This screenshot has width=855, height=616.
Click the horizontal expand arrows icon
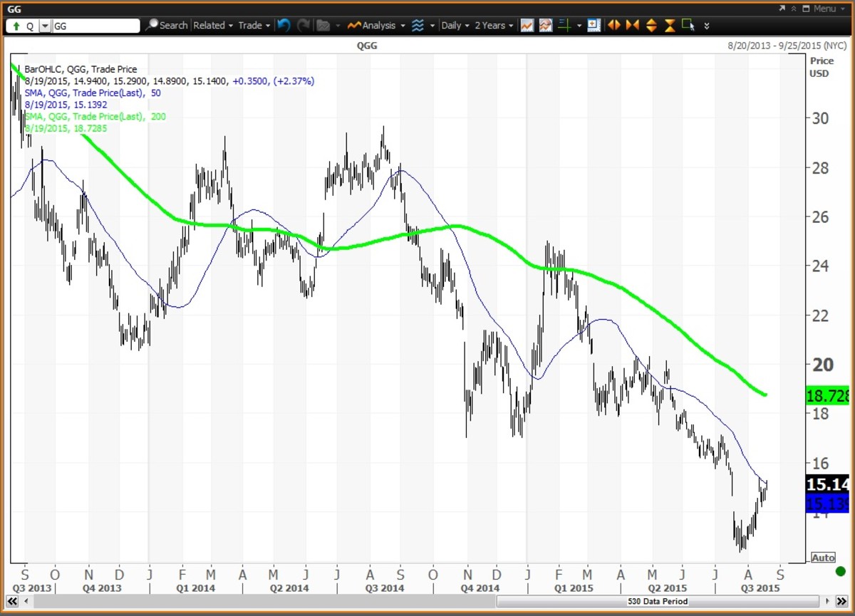[x=614, y=26]
